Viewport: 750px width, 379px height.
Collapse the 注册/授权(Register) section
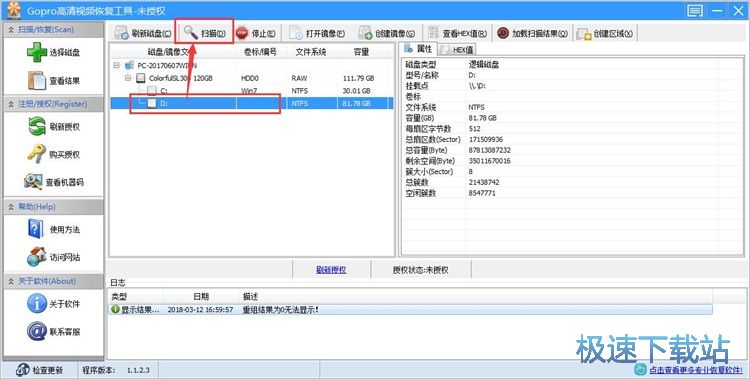(53, 103)
